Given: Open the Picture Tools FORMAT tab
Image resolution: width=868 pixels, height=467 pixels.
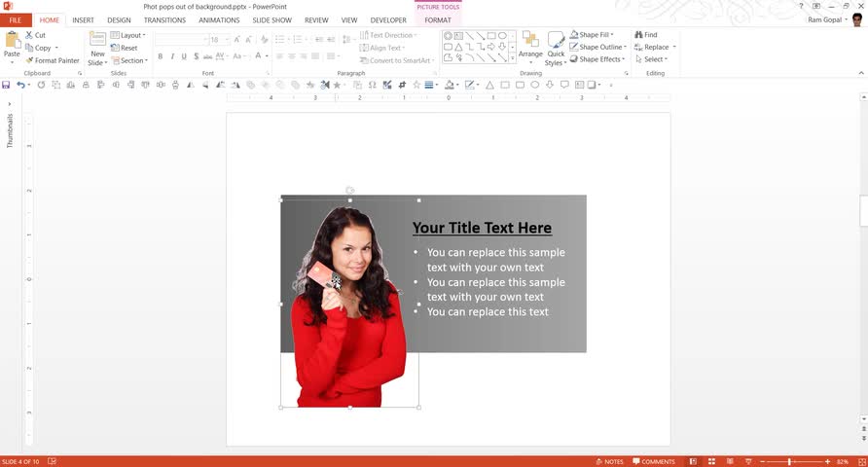Looking at the screenshot, I should 438,19.
